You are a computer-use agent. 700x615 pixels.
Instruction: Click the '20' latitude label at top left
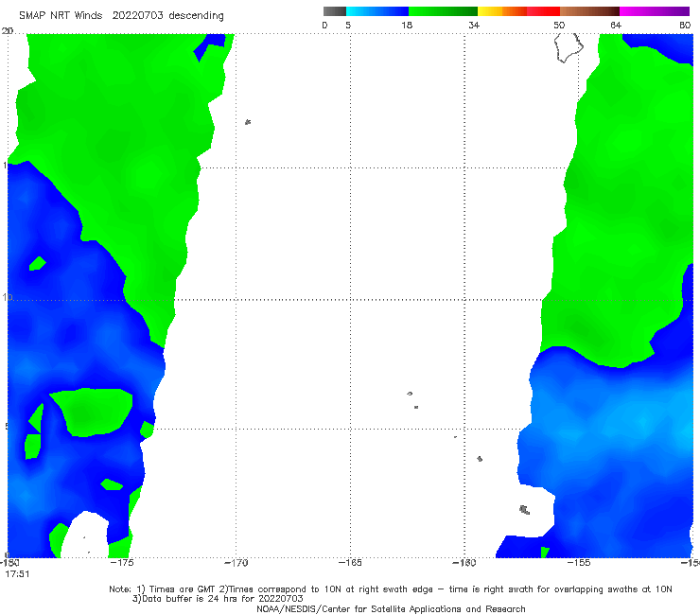pyautogui.click(x=8, y=31)
